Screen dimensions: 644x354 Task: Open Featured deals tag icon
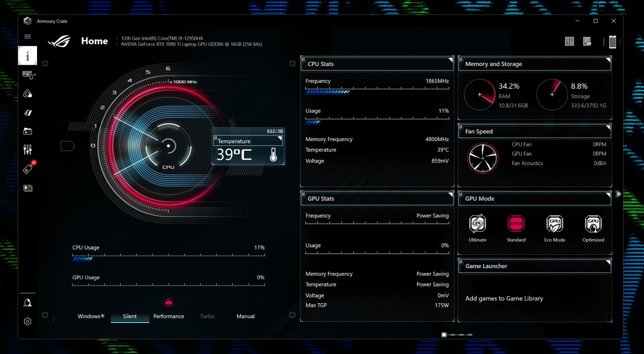click(x=28, y=169)
